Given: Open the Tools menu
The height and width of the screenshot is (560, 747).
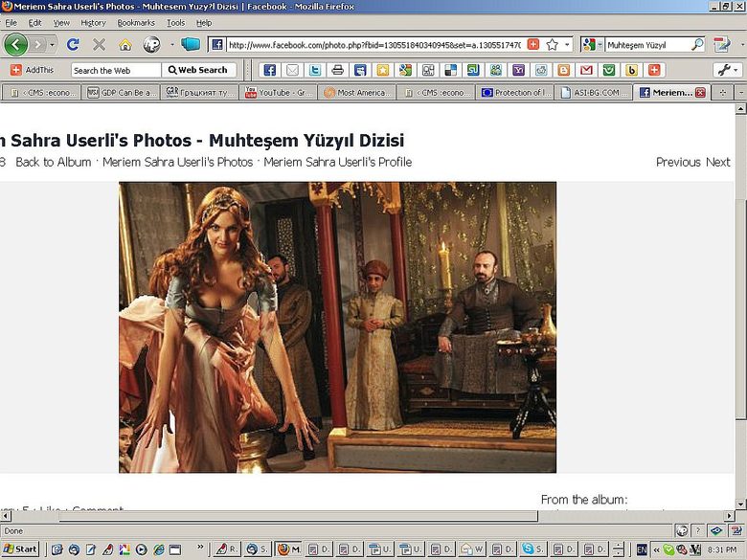Looking at the screenshot, I should (x=175, y=22).
